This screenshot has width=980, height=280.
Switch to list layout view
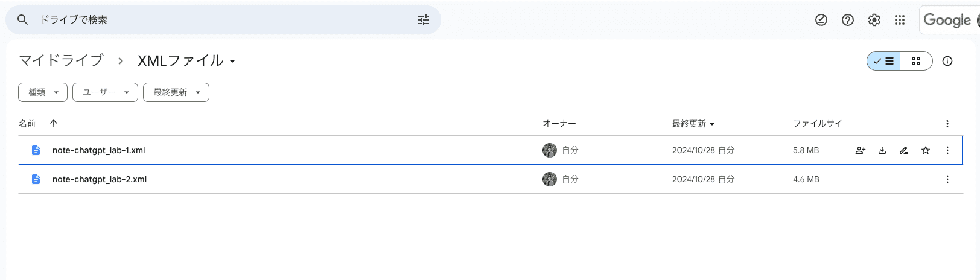pos(883,61)
